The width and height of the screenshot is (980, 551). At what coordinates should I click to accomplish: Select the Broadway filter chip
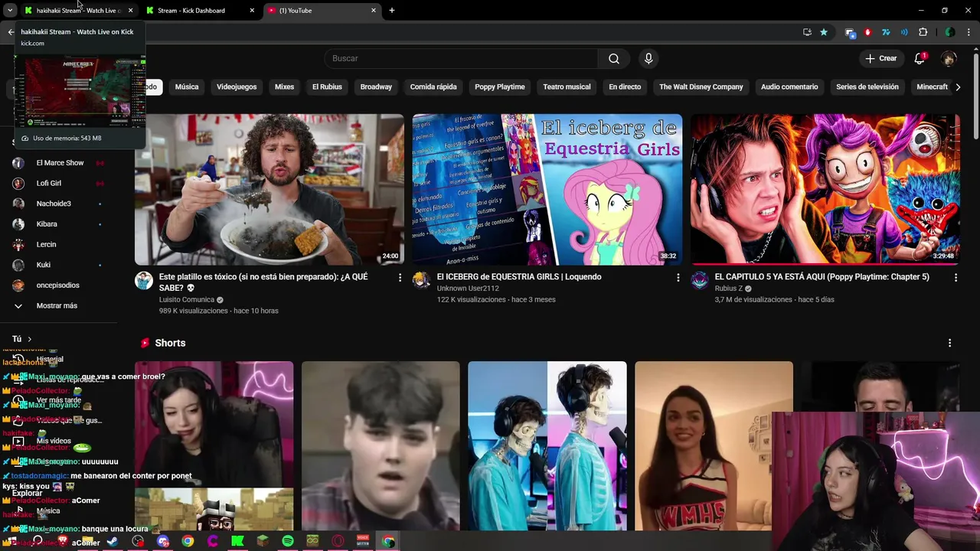[376, 87]
